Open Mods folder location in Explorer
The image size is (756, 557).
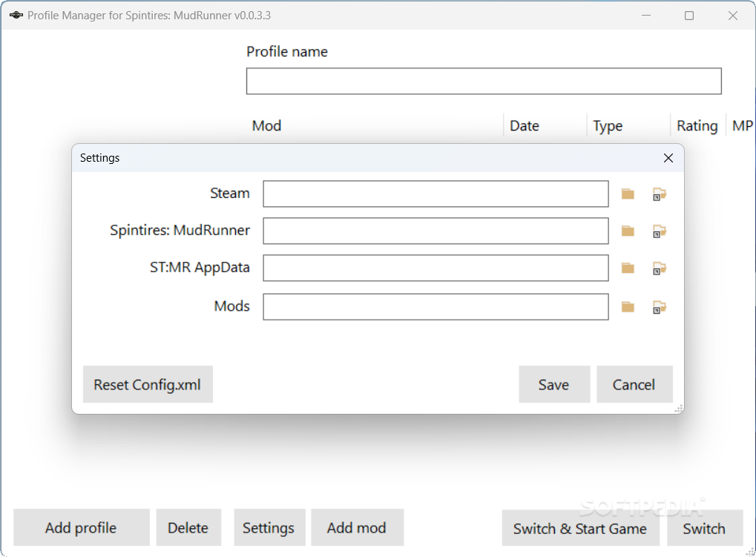point(660,307)
